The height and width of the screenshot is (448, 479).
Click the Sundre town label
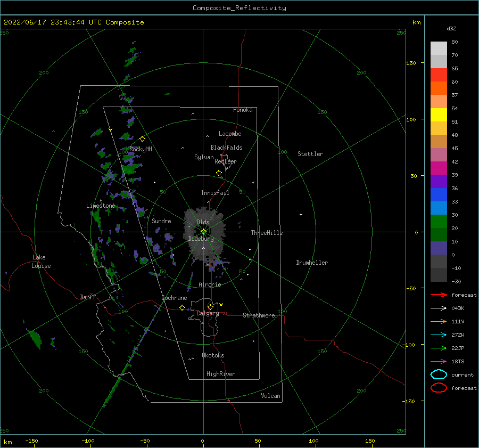(x=161, y=221)
